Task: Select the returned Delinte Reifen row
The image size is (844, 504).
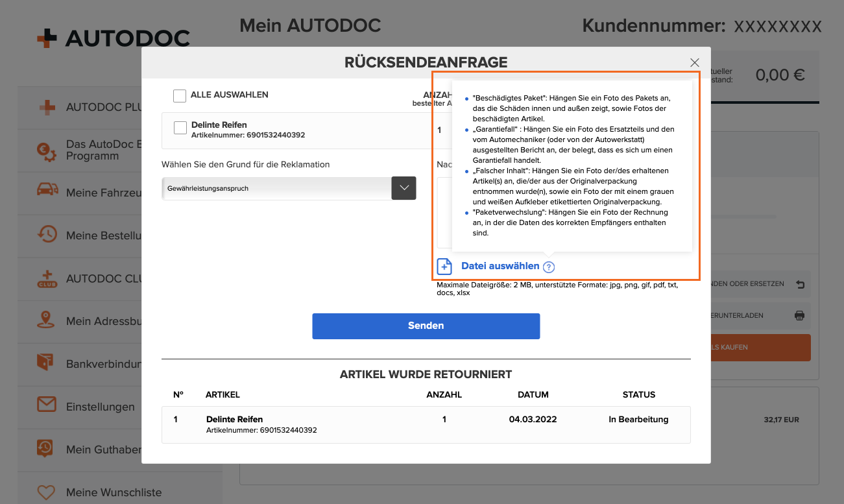Action: point(426,425)
